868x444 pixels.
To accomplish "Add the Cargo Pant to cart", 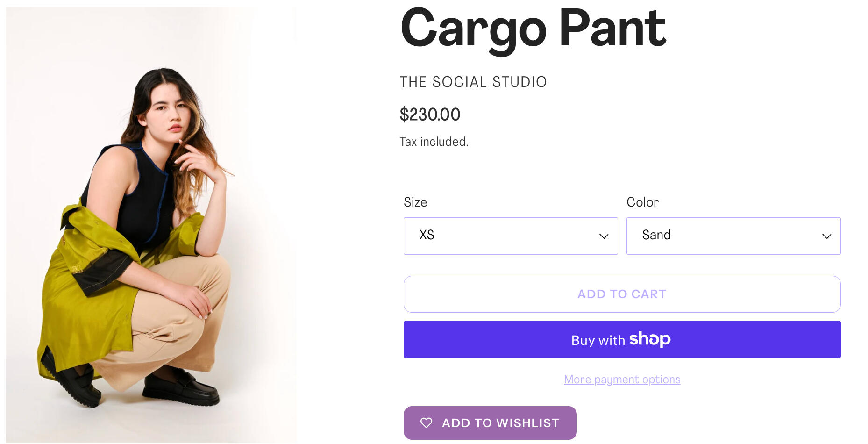I will pyautogui.click(x=622, y=294).
